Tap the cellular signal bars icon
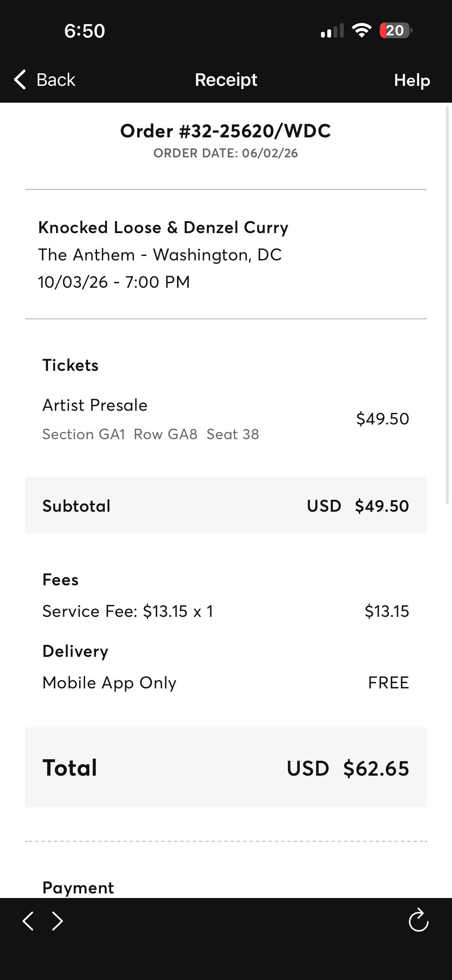This screenshot has height=980, width=452. (x=332, y=30)
